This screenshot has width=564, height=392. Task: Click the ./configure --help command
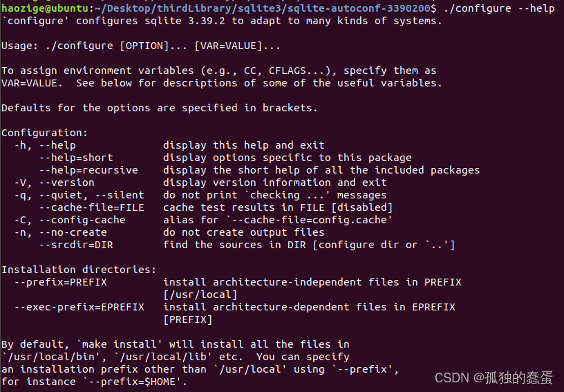coord(499,8)
